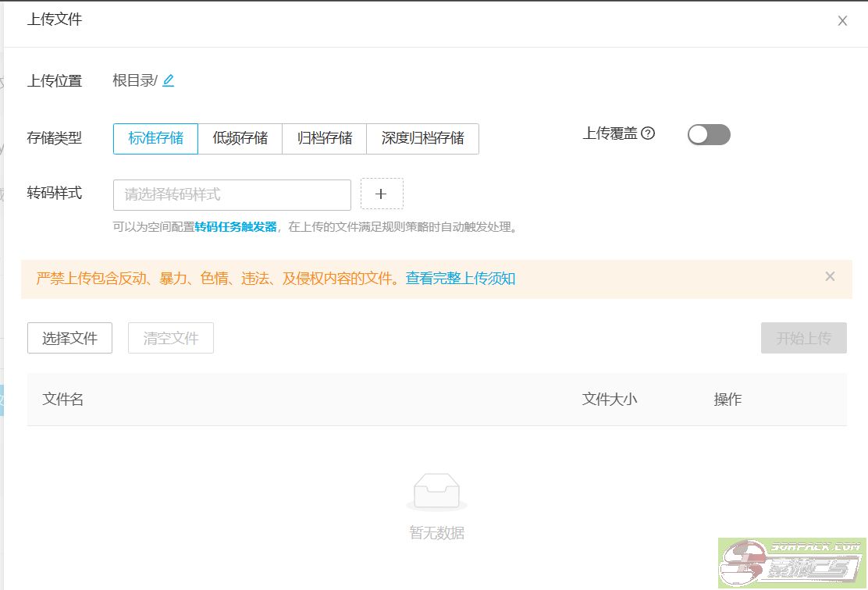
Task: Click the 清空文件 clear files button
Action: (170, 337)
